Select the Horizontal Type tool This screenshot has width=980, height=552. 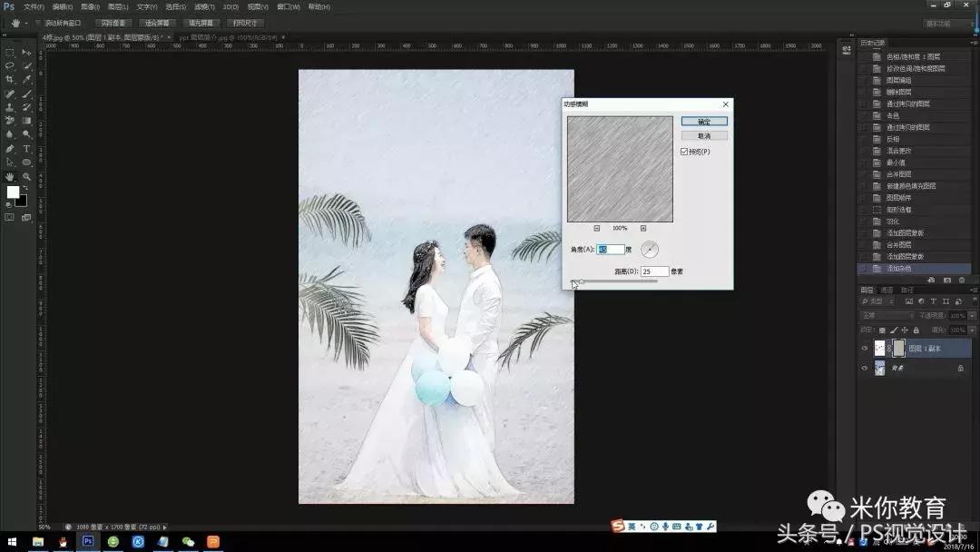26,148
